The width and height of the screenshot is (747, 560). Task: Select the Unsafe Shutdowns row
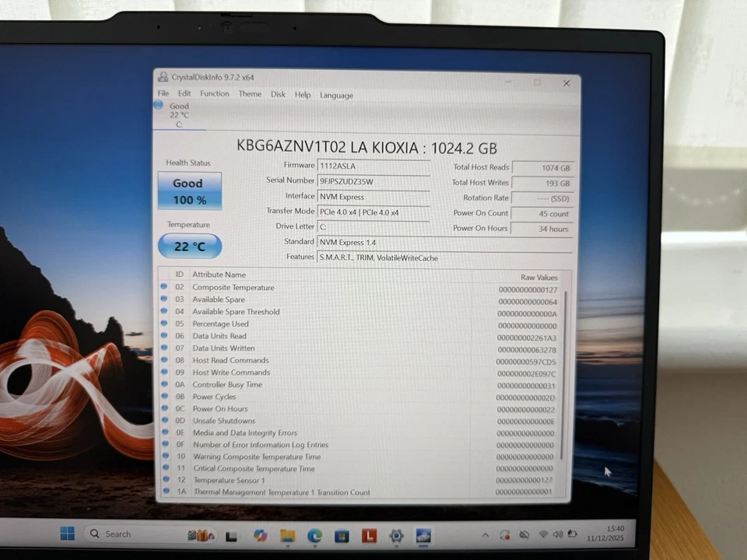[x=359, y=421]
